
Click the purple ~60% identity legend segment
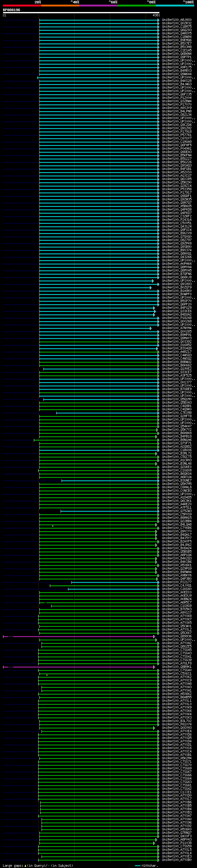click(99, 6)
